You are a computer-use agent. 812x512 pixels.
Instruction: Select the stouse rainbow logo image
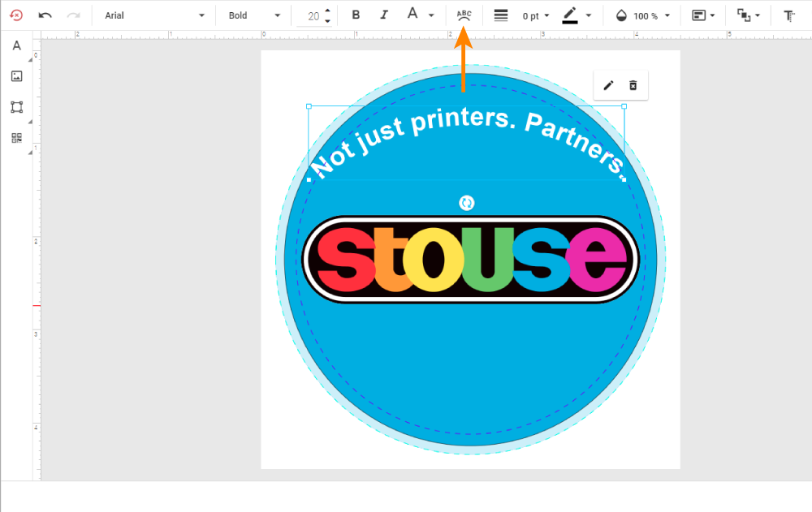pos(470,259)
